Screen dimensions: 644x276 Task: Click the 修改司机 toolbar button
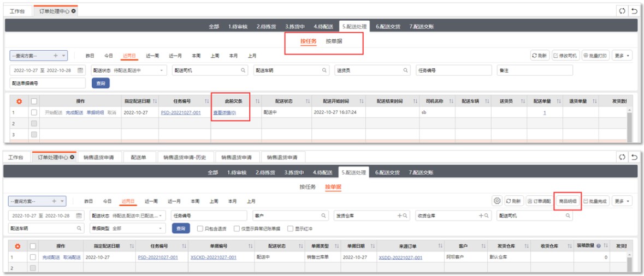565,56
